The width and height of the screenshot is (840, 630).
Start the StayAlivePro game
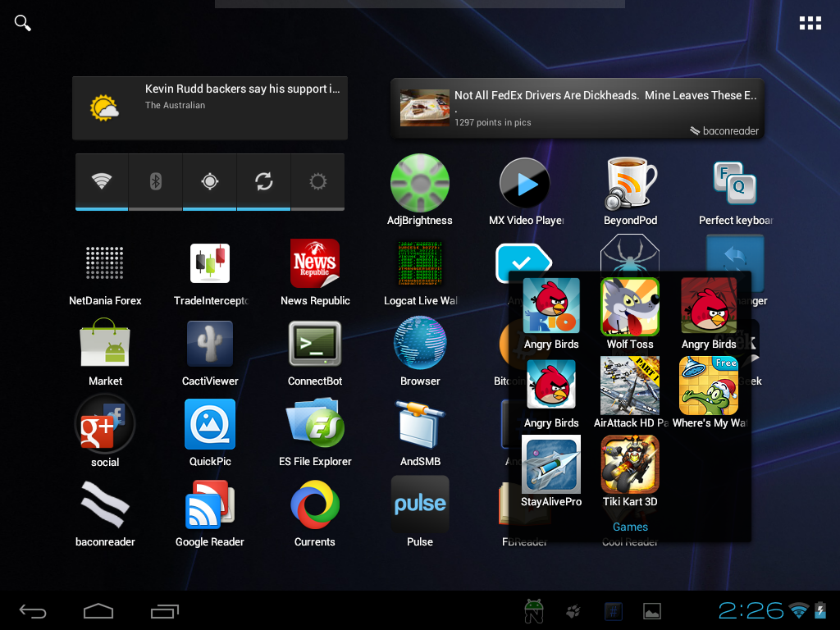tap(551, 464)
